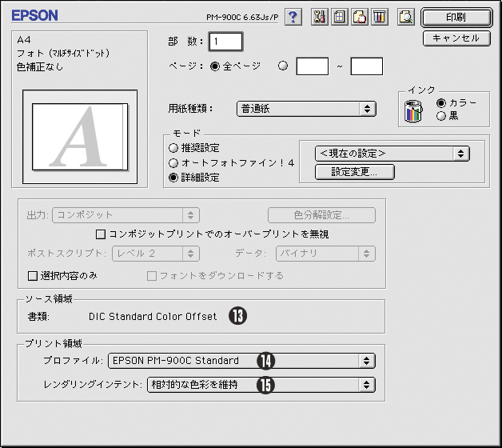Open the help question mark icon
This screenshot has height=448, width=502.
click(293, 17)
